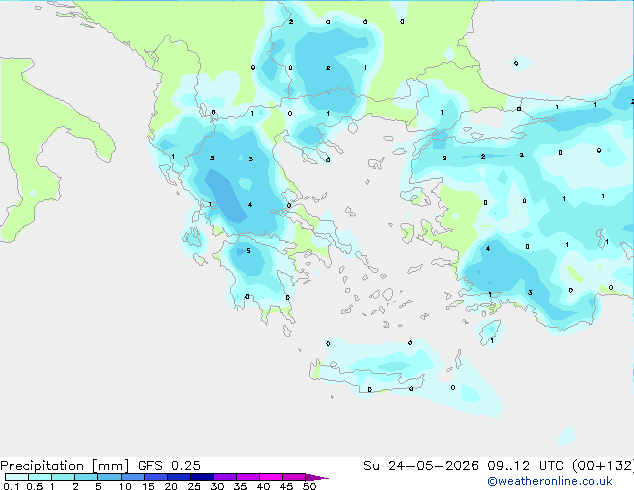Click the "20" legend scale label

point(171,486)
